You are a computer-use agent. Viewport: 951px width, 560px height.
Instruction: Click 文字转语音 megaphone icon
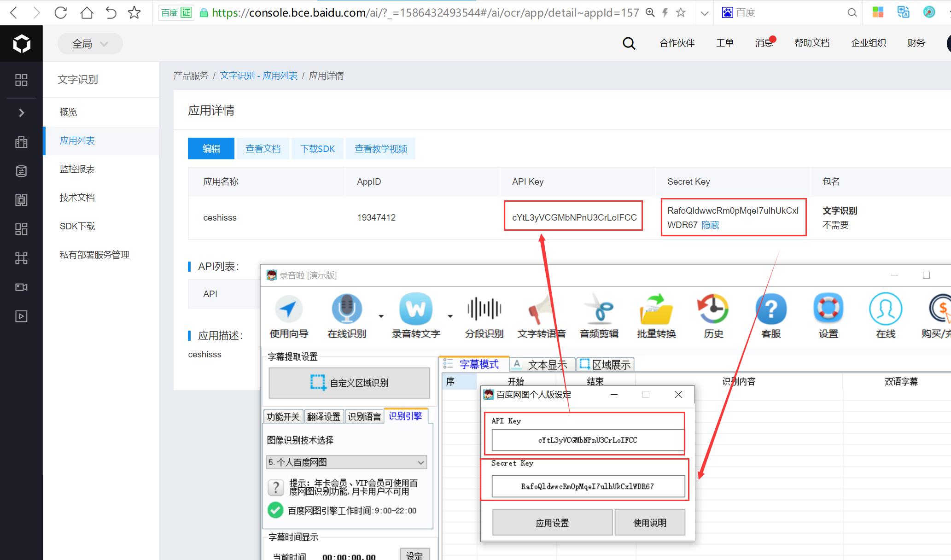click(x=541, y=309)
